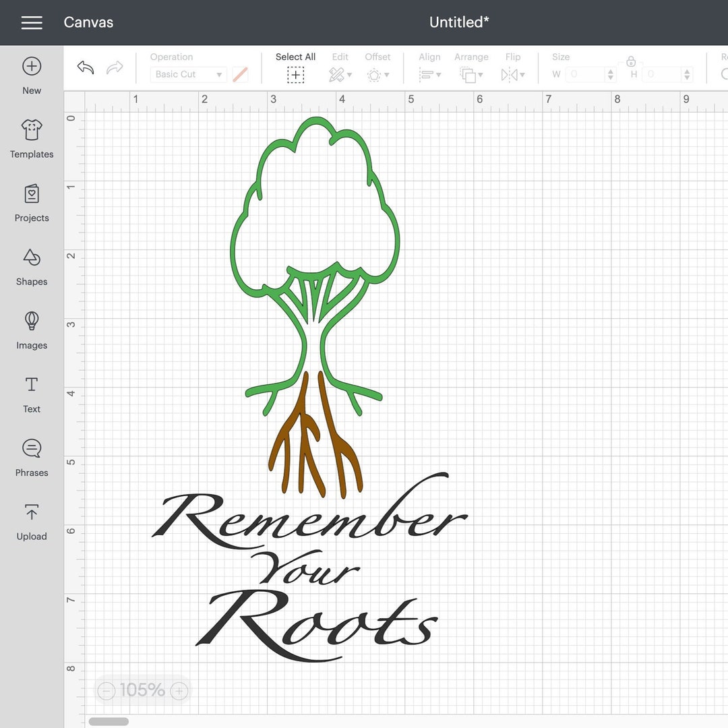Open the Shapes panel
This screenshot has height=728, width=728.
(32, 267)
